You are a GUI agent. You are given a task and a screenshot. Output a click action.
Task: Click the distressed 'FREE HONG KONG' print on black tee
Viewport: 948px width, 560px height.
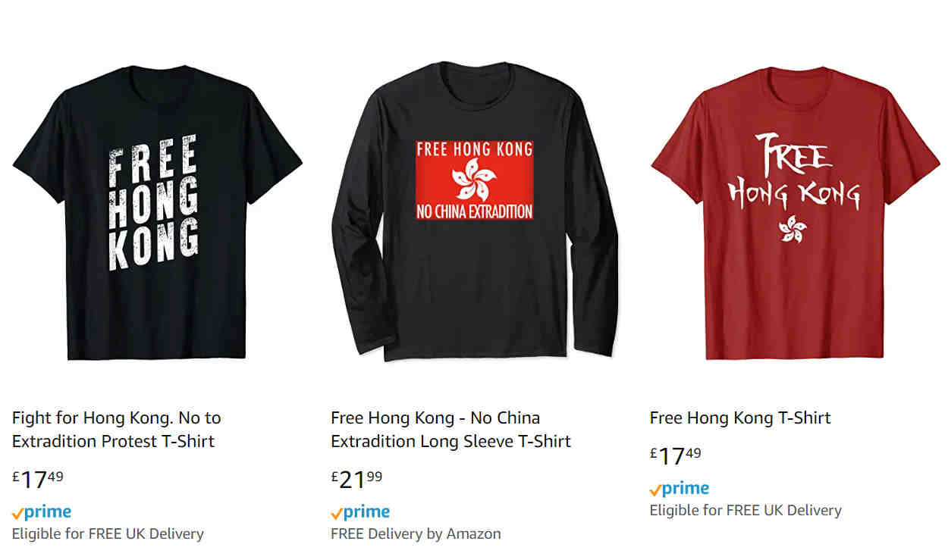tap(154, 202)
